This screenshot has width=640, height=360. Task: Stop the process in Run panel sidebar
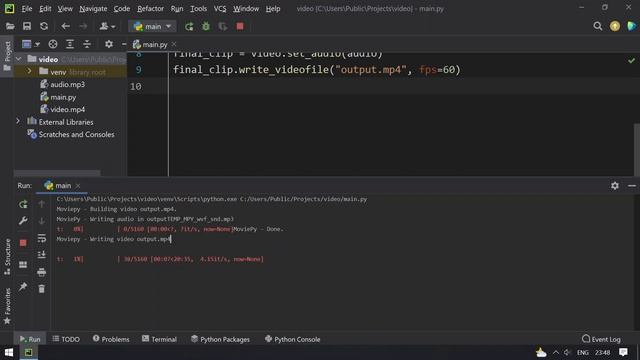23,243
